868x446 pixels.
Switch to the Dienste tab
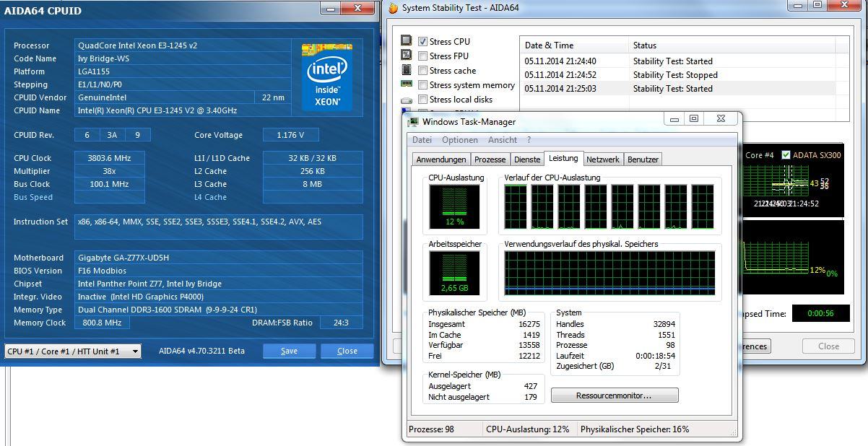pos(527,159)
